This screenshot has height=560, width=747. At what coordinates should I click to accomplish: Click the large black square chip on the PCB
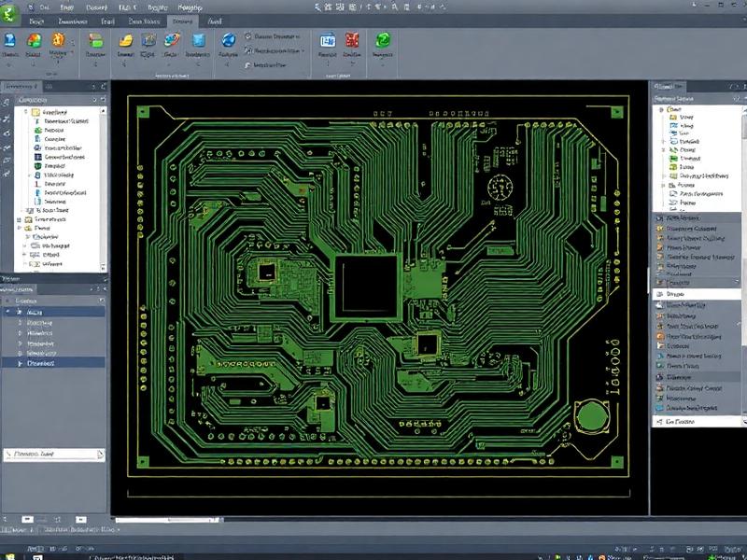pyautogui.click(x=368, y=285)
